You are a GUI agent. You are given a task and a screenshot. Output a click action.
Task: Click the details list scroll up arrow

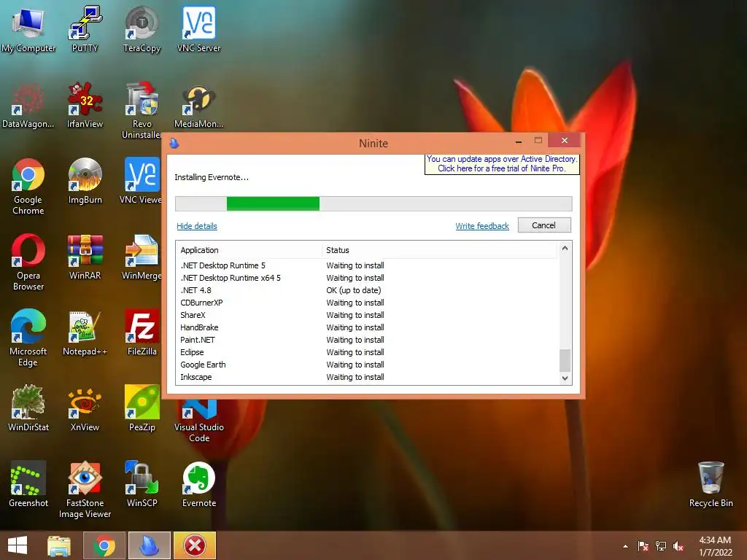(x=565, y=248)
